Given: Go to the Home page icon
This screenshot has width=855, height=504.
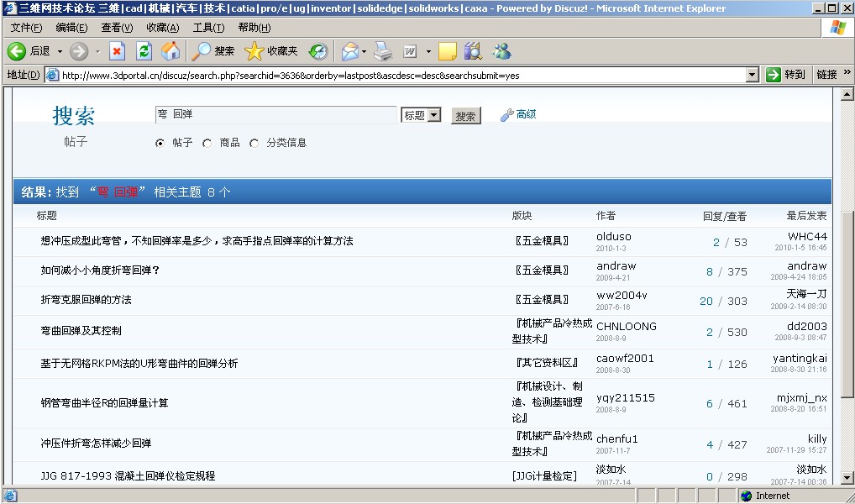Looking at the screenshot, I should click(x=170, y=51).
